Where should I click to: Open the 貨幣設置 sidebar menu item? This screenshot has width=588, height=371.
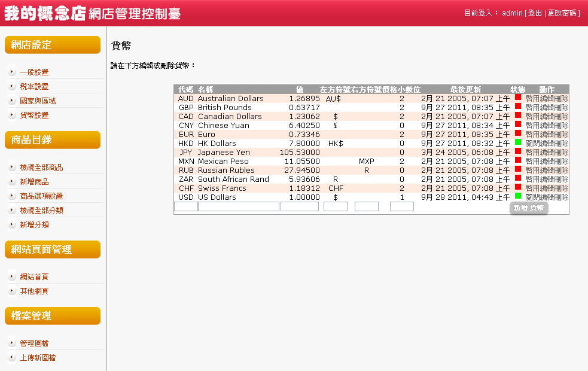(x=34, y=115)
